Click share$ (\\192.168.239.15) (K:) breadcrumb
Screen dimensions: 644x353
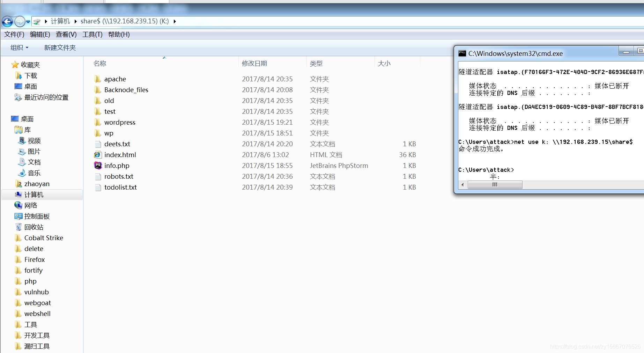pyautogui.click(x=125, y=21)
